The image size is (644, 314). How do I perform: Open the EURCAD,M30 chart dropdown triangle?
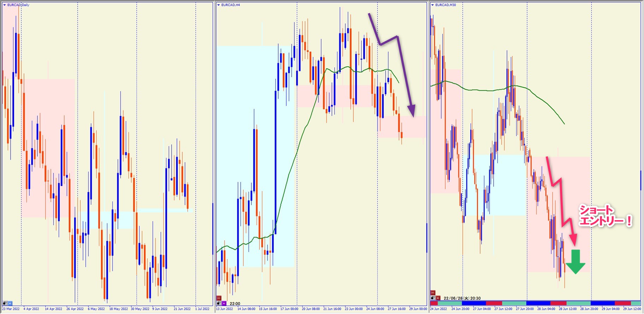click(x=433, y=5)
